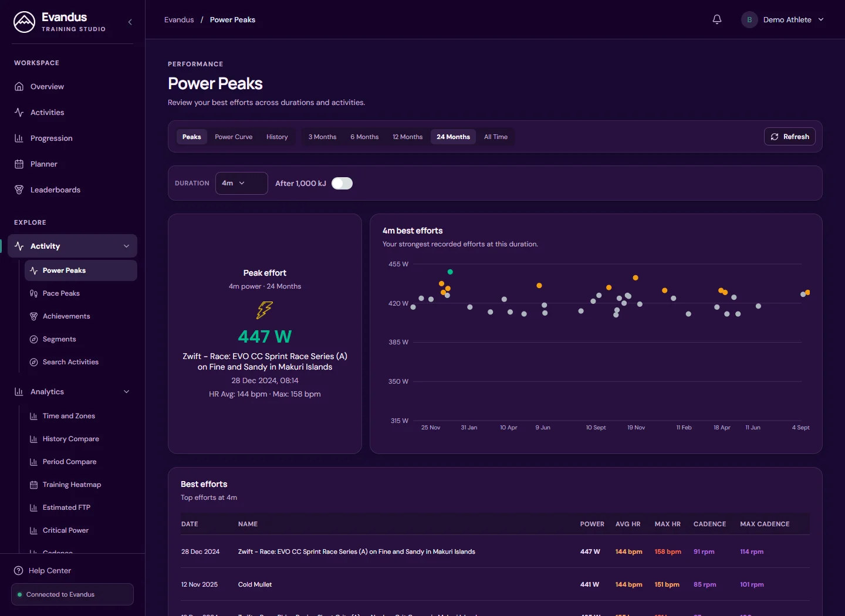Click the Activities pulse icon

tap(19, 112)
